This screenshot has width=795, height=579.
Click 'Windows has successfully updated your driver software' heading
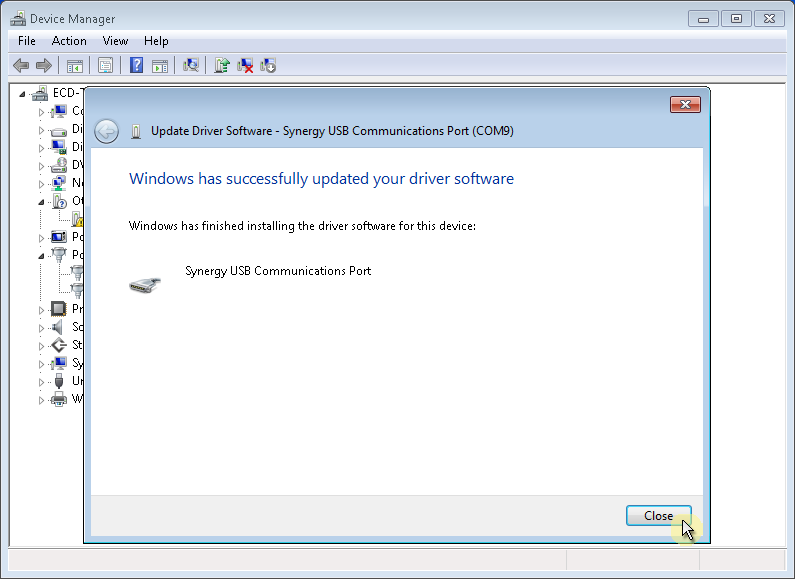pyautogui.click(x=321, y=179)
